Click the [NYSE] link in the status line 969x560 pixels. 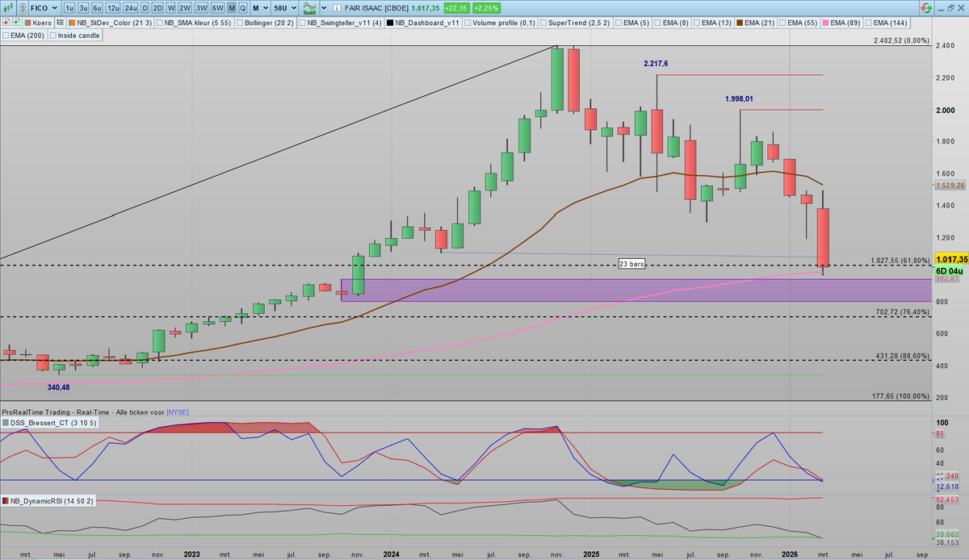(x=178, y=412)
